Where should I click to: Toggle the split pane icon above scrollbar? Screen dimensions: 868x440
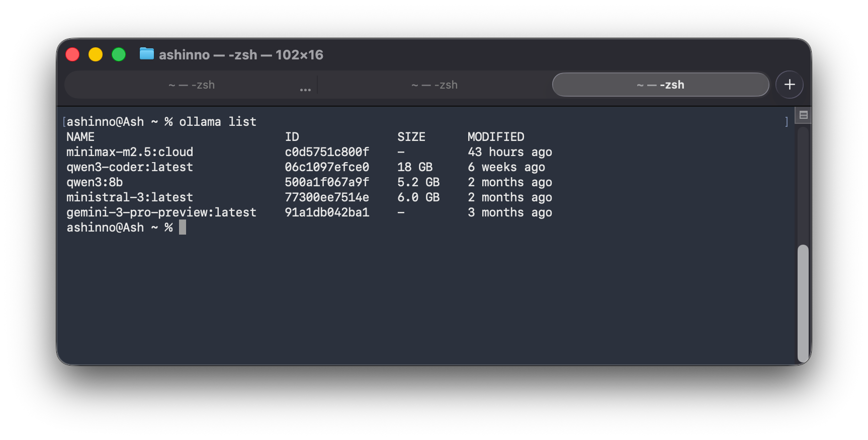[803, 115]
